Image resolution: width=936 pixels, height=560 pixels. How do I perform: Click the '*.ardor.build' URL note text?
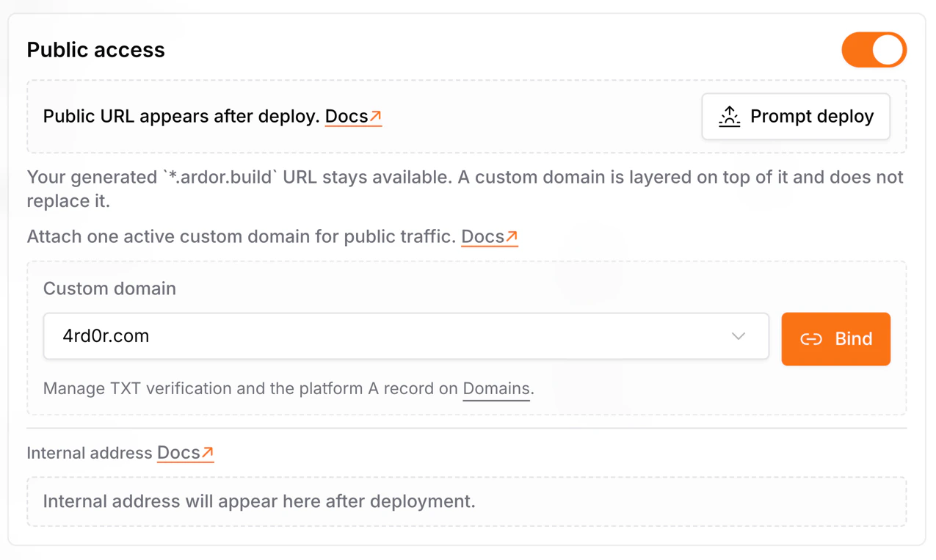click(x=465, y=189)
